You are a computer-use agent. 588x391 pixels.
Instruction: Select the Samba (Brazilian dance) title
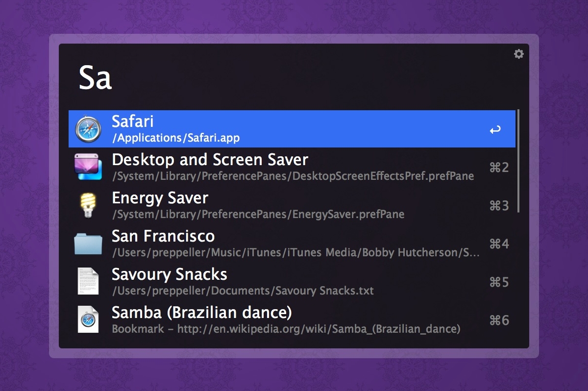coord(201,313)
